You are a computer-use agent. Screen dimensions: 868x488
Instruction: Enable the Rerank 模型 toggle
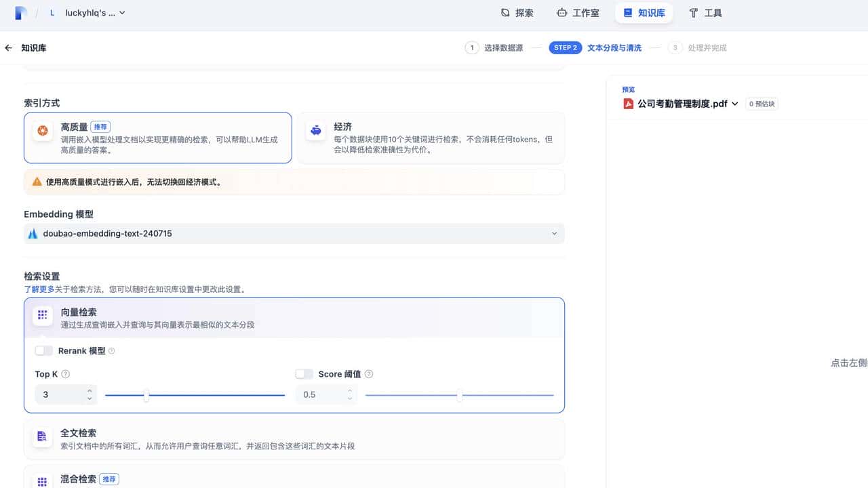43,350
